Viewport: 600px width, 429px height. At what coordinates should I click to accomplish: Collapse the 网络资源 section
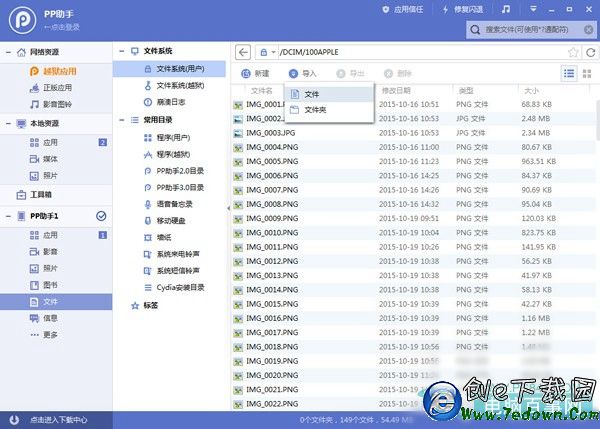[8, 52]
